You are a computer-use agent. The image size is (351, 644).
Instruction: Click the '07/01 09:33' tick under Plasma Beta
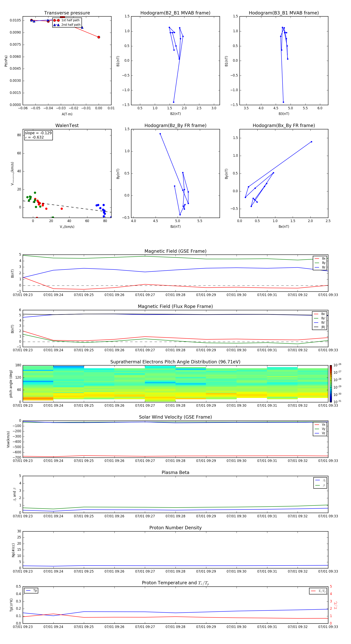coord(328,516)
